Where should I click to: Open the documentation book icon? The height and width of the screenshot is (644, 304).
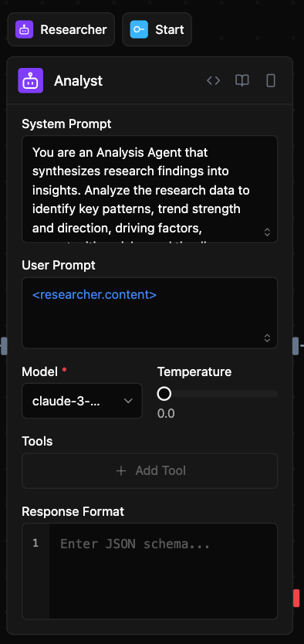(242, 80)
